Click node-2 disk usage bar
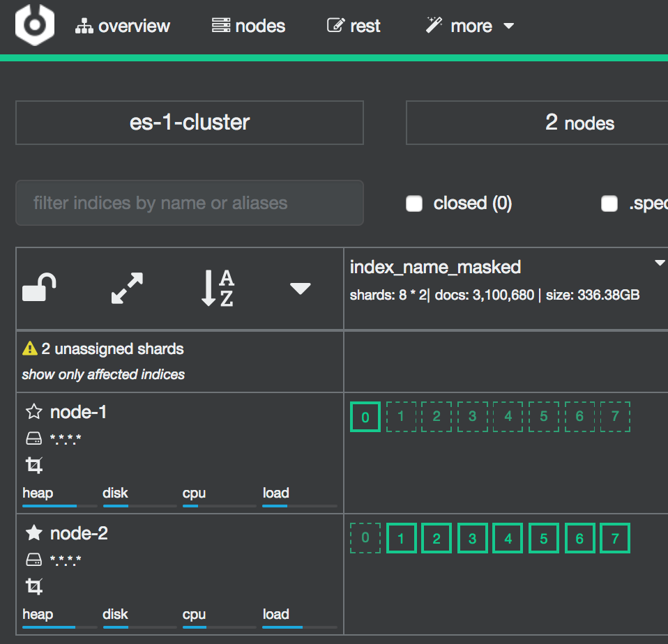The image size is (668, 644). [x=139, y=627]
